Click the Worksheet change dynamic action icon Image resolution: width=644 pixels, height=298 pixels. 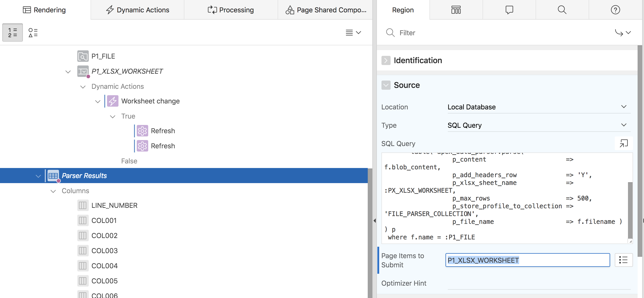(113, 101)
